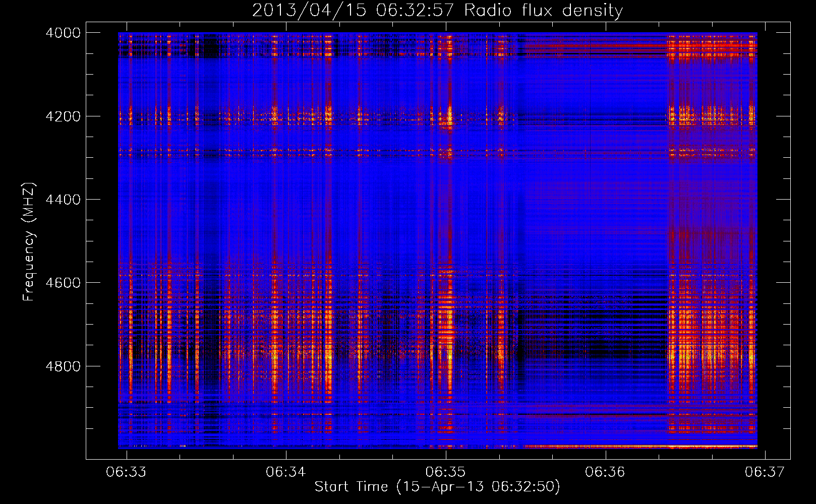Click the 06:35 time tick label
The height and width of the screenshot is (504, 816).
446,472
